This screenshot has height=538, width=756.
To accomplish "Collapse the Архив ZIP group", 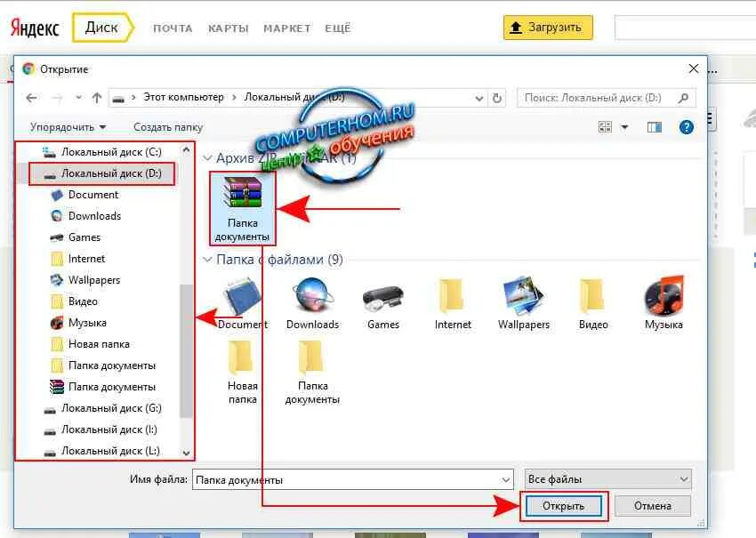I will [207, 157].
